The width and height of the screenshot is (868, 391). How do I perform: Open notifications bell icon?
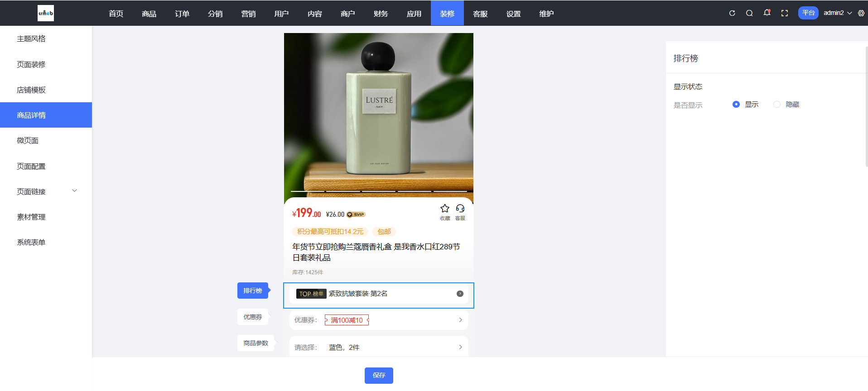pos(767,13)
